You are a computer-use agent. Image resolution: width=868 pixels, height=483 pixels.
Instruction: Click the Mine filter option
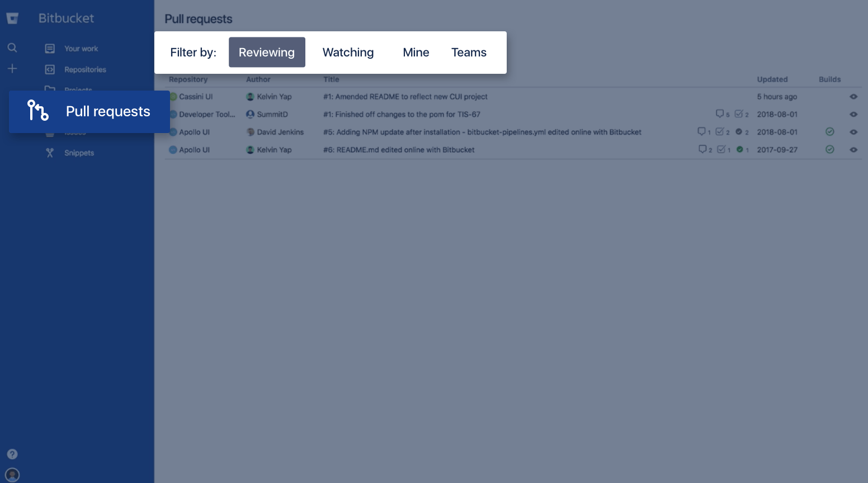point(416,52)
